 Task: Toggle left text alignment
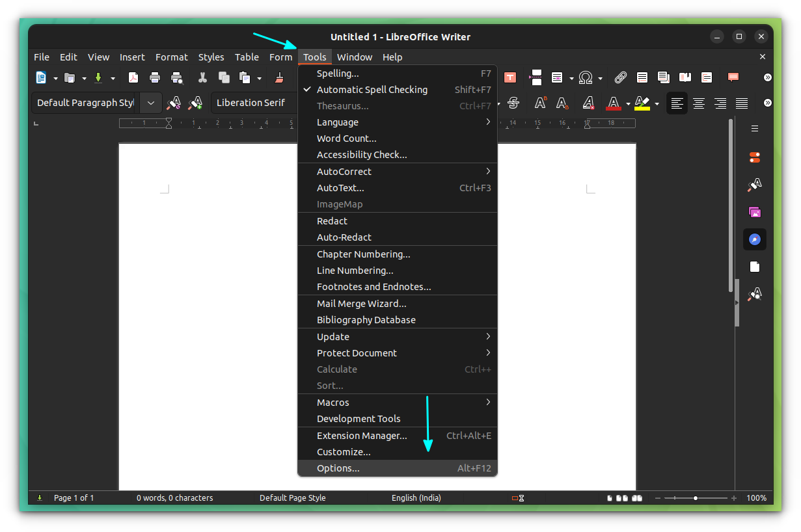pyautogui.click(x=677, y=103)
